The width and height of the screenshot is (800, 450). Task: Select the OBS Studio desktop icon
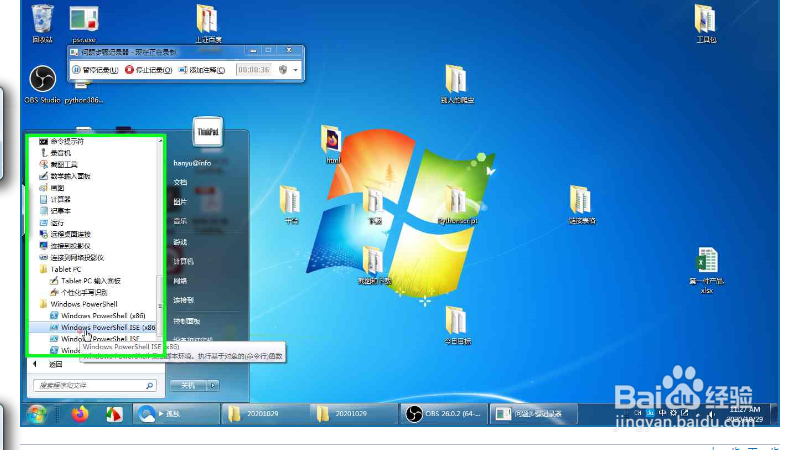tap(42, 85)
